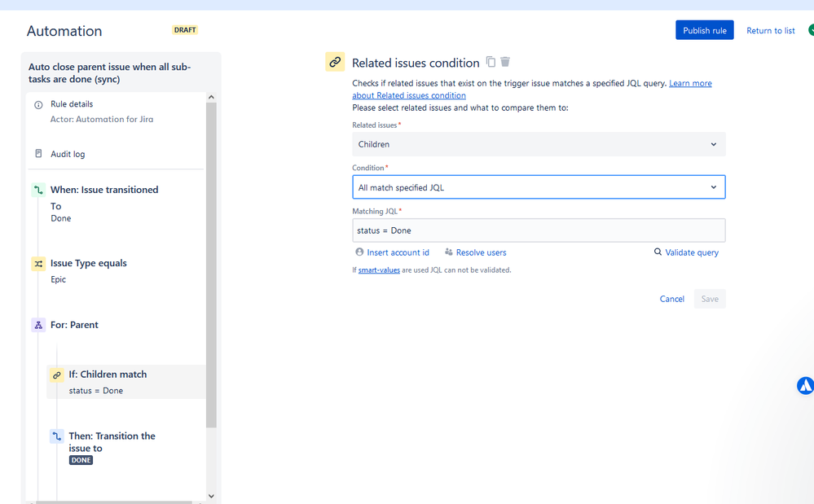Screen dimensions: 814x504
Task: Click the Related issues condition link icon
Action: [x=335, y=62]
